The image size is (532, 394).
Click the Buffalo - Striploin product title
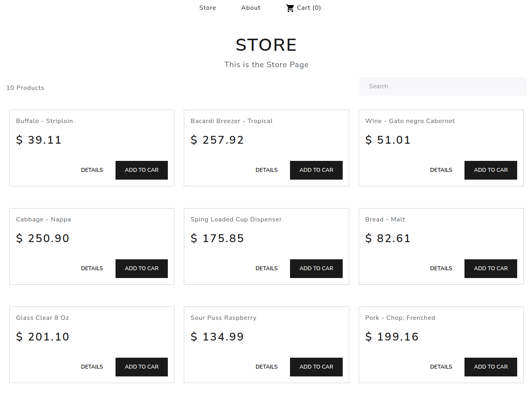44,121
